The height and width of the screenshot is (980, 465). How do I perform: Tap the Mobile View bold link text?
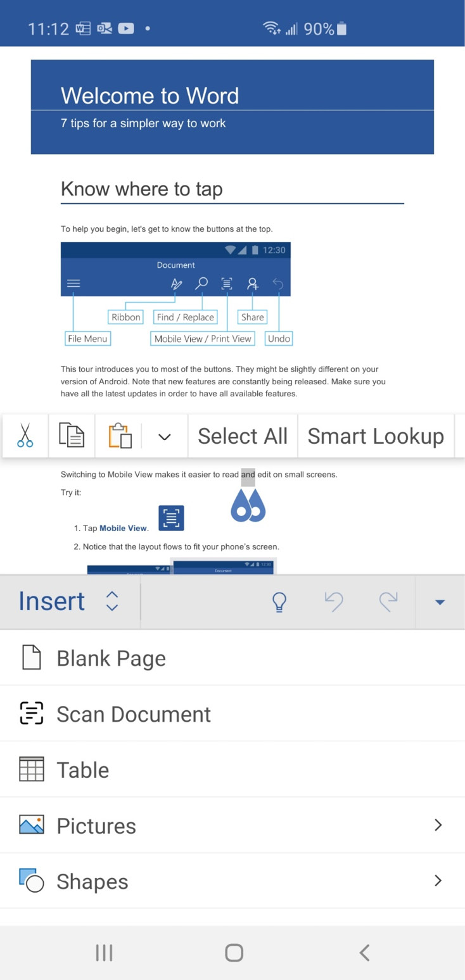click(123, 528)
